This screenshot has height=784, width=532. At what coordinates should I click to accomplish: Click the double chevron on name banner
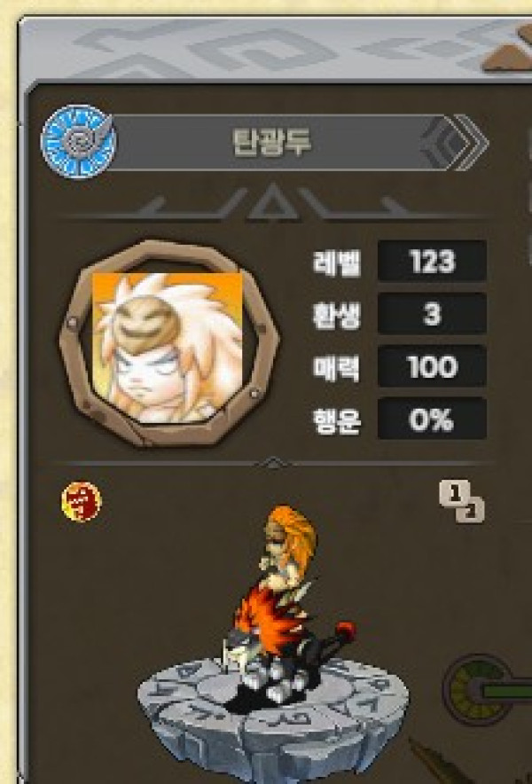coord(456,143)
